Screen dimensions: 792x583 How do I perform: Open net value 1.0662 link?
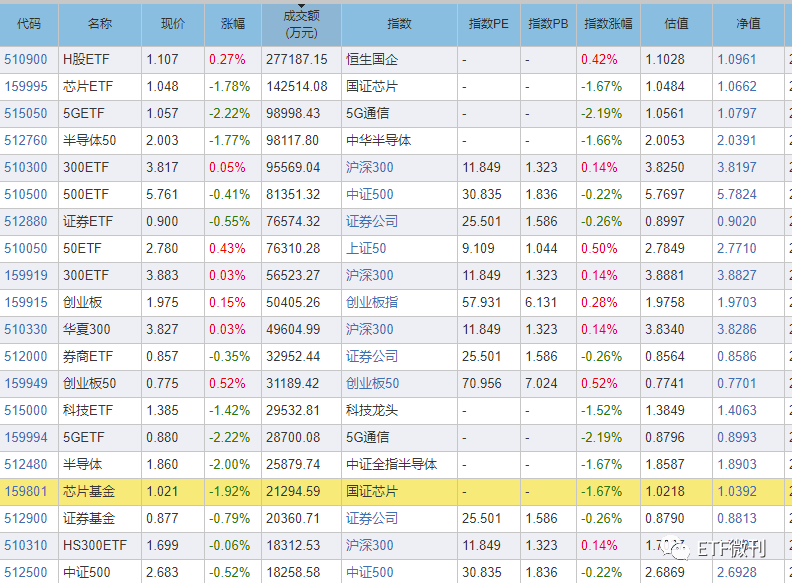pos(737,86)
